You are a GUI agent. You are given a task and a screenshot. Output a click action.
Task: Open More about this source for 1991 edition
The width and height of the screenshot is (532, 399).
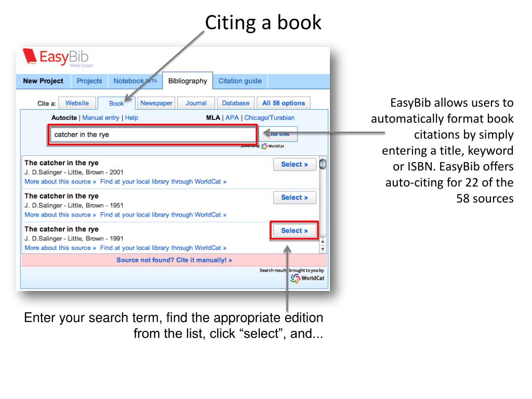(x=60, y=248)
